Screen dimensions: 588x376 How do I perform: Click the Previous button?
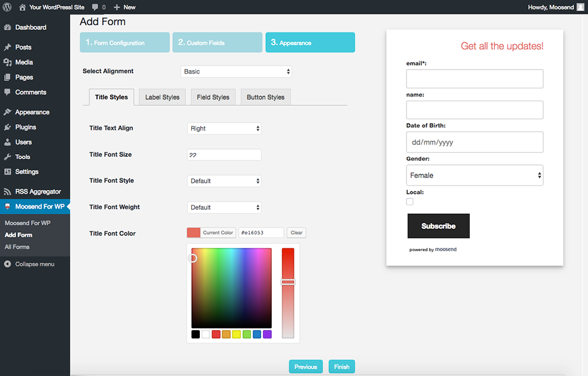coord(305,367)
